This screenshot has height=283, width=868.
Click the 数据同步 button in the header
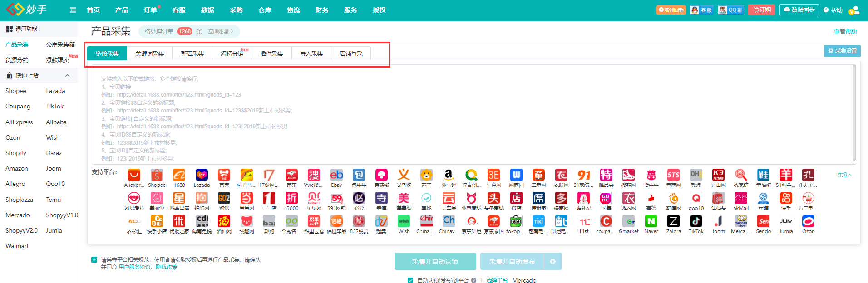(x=799, y=10)
